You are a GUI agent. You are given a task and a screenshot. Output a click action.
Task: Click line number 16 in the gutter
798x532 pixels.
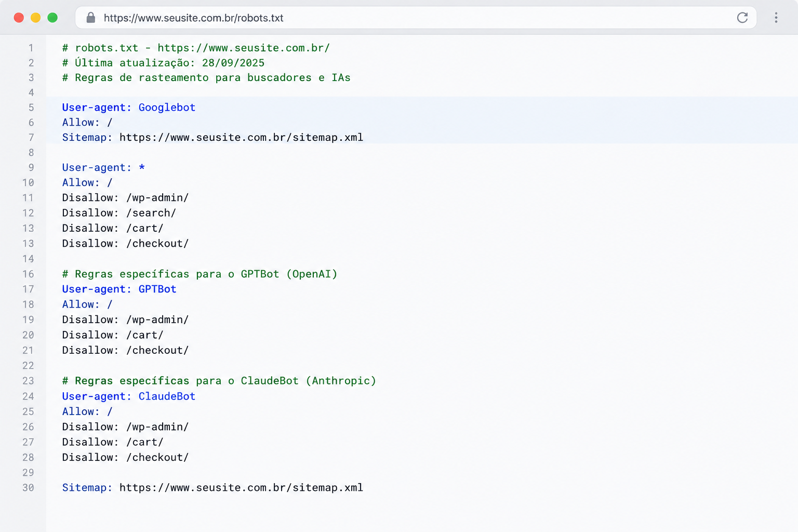coord(28,274)
